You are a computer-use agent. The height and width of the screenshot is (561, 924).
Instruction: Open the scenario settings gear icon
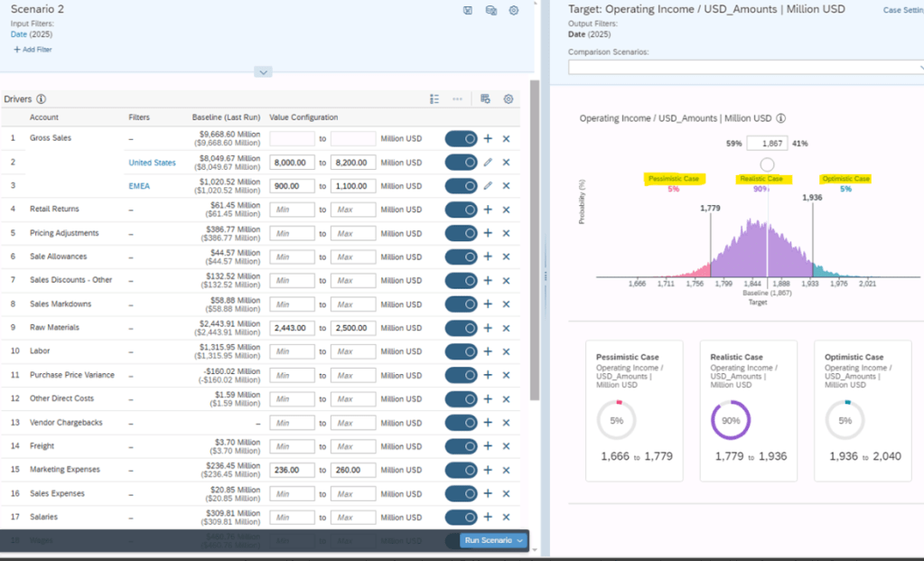click(x=514, y=11)
